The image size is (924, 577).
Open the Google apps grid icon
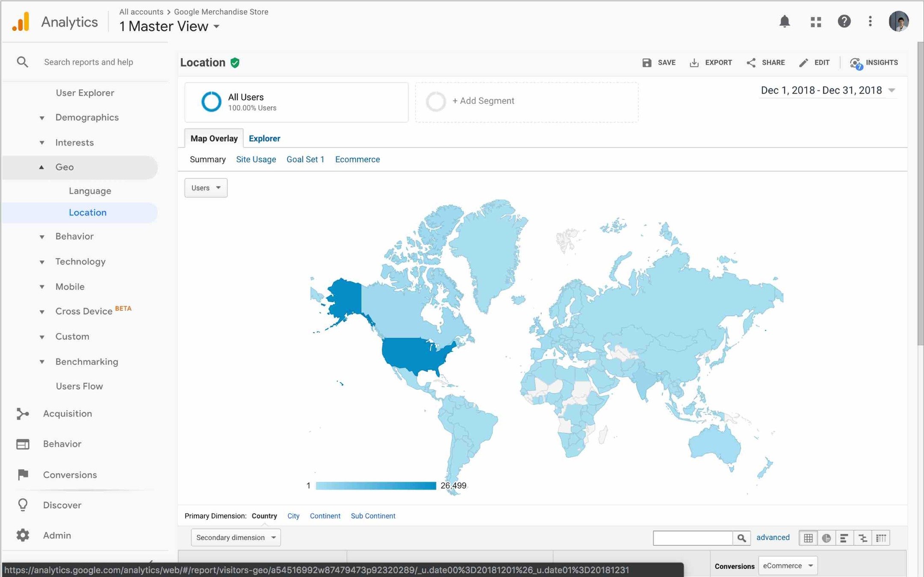pyautogui.click(x=815, y=22)
